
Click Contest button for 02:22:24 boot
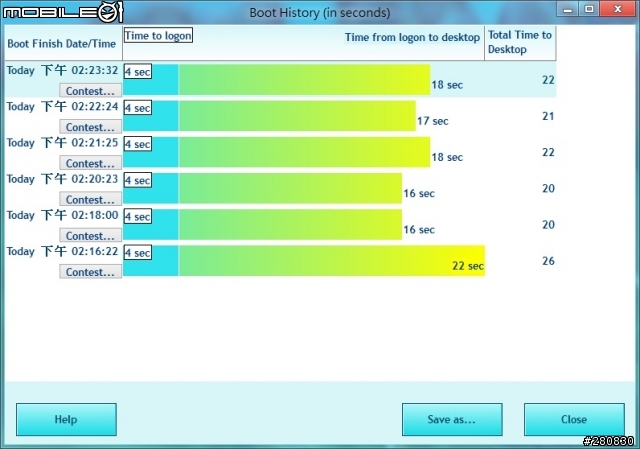91,127
